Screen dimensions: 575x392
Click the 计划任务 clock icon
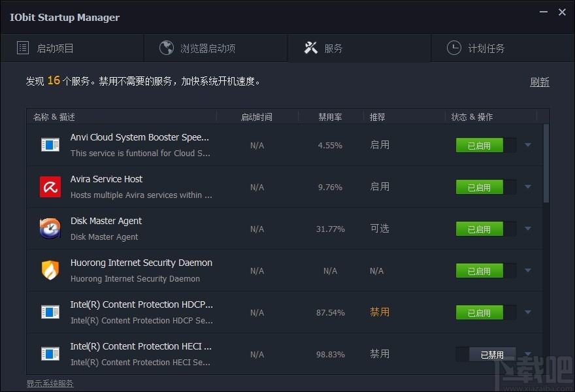click(x=453, y=47)
